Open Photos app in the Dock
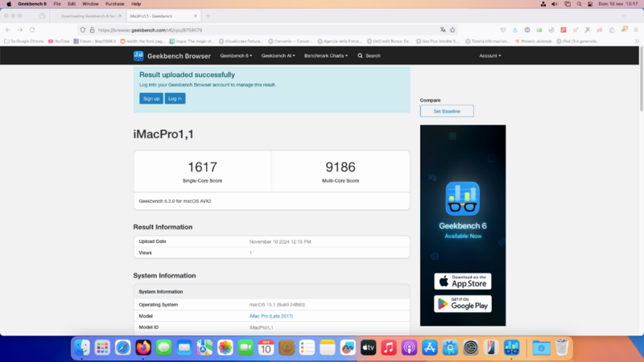644x362 pixels. point(225,348)
